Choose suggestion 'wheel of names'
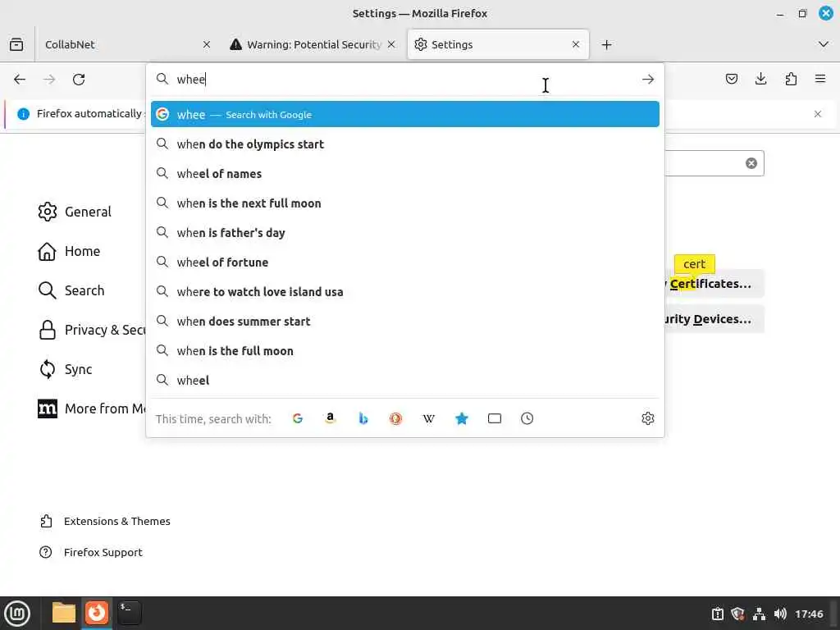 point(405,174)
